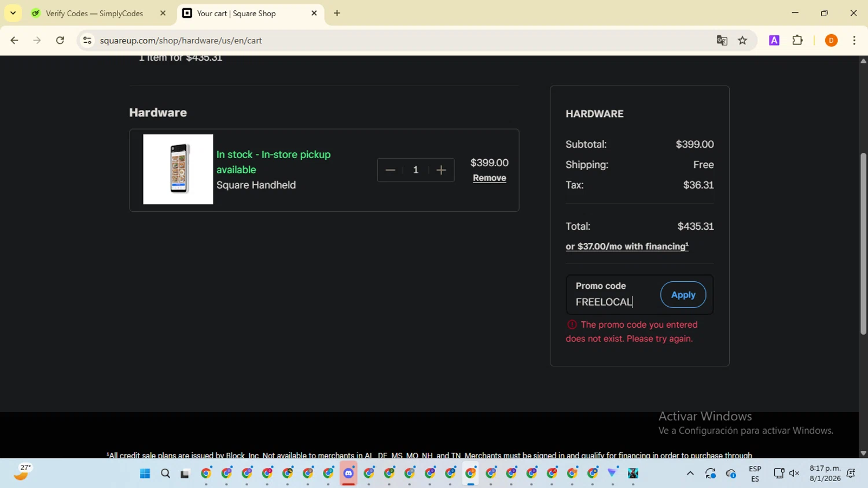The height and width of the screenshot is (488, 868).
Task: Open the Extensions puzzle icon
Action: pyautogui.click(x=797, y=41)
